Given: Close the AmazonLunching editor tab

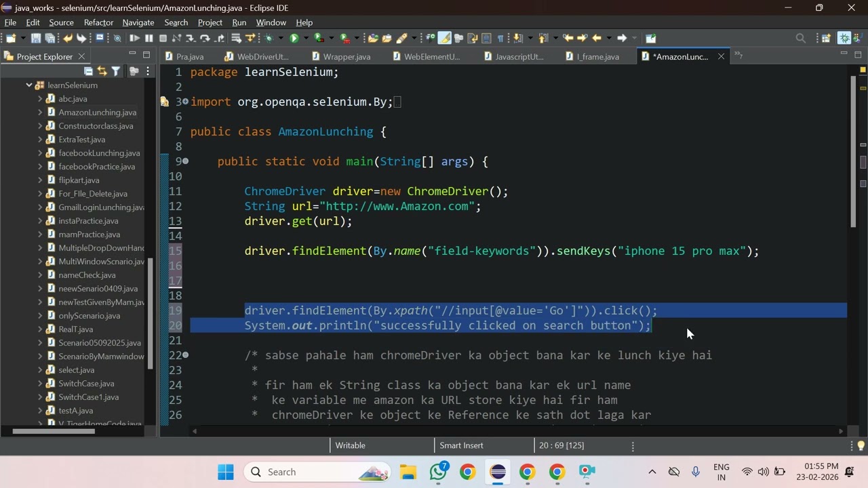Looking at the screenshot, I should (721, 57).
